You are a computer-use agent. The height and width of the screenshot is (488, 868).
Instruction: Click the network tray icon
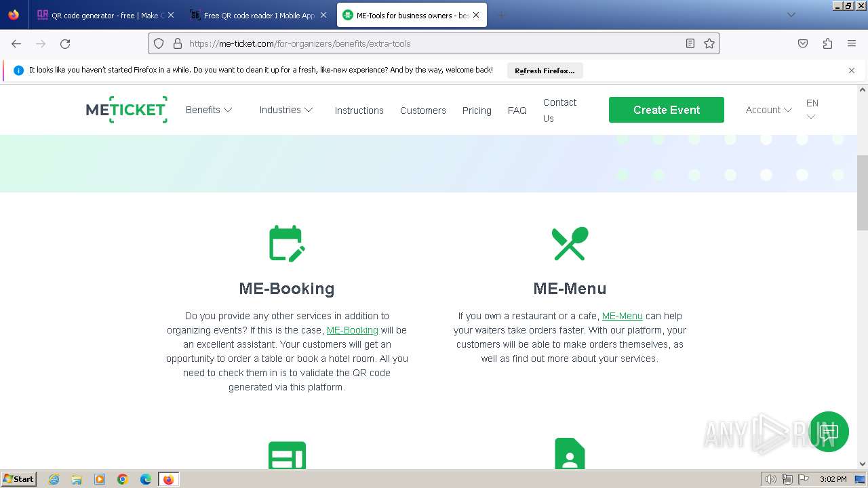[x=787, y=479]
